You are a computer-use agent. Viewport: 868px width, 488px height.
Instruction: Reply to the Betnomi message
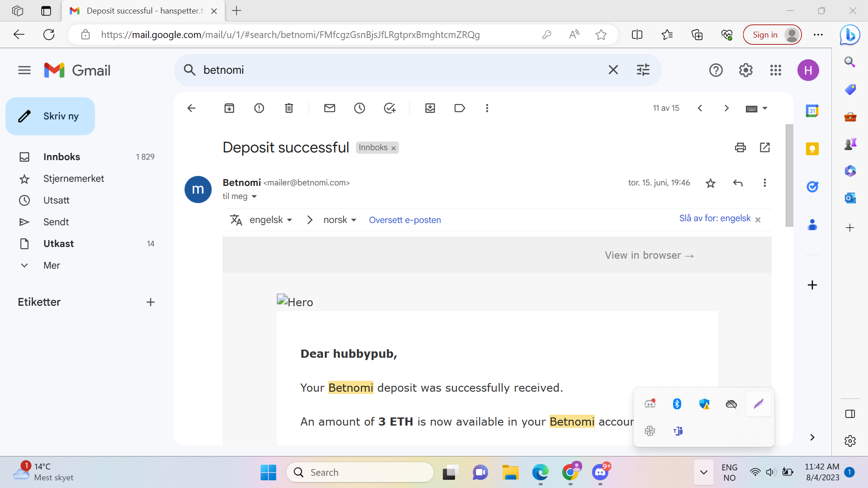click(738, 183)
